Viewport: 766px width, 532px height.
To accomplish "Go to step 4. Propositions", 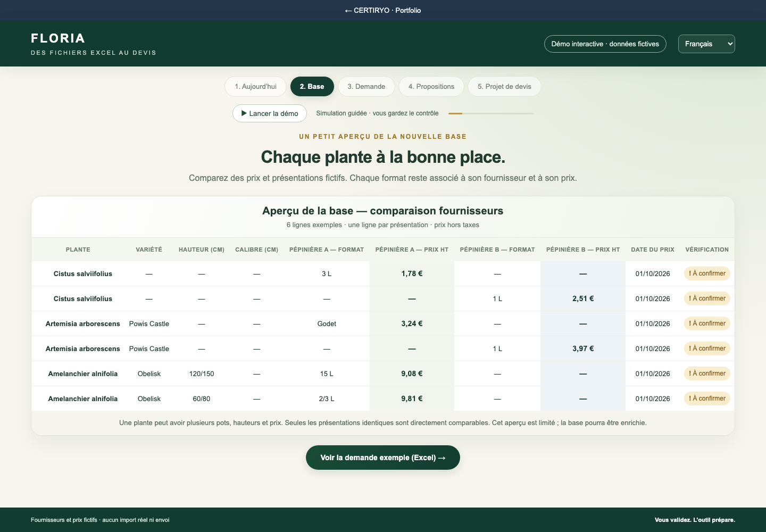I will coord(431,87).
